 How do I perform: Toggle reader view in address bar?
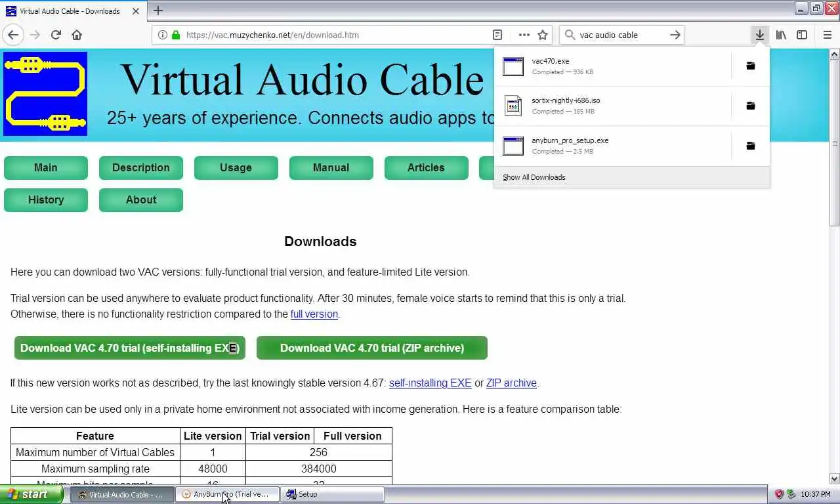pos(497,35)
